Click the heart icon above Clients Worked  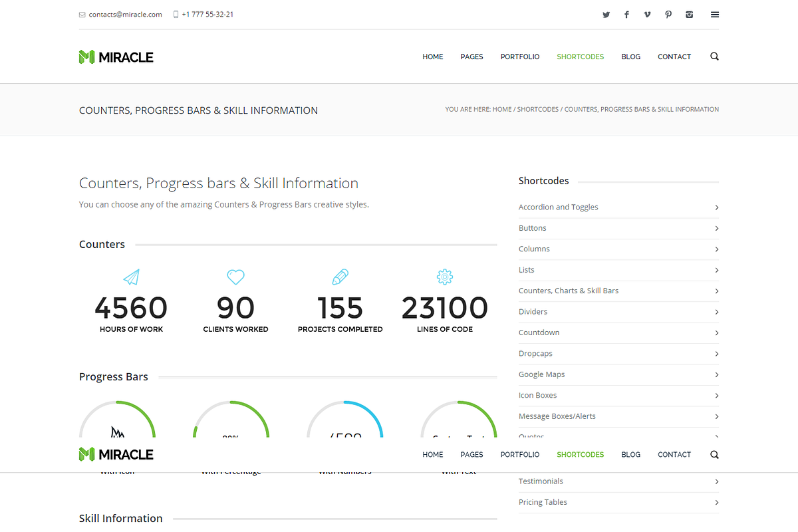[235, 277]
